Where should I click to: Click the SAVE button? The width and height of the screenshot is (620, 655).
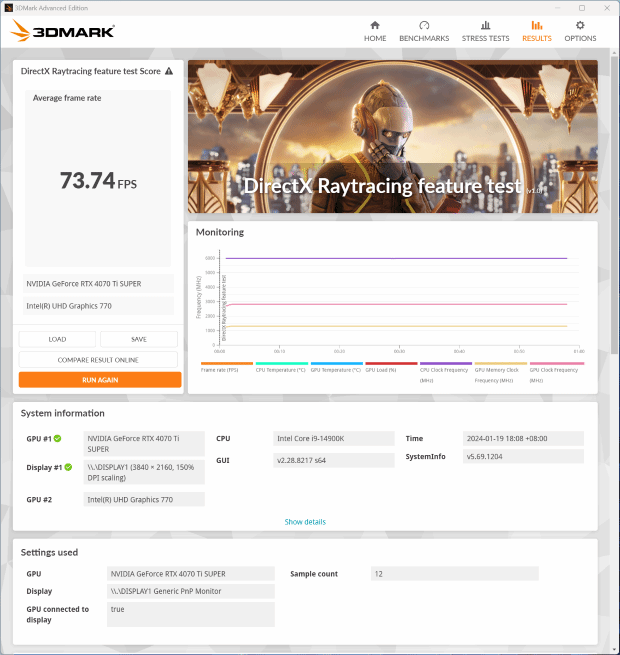[x=139, y=339]
